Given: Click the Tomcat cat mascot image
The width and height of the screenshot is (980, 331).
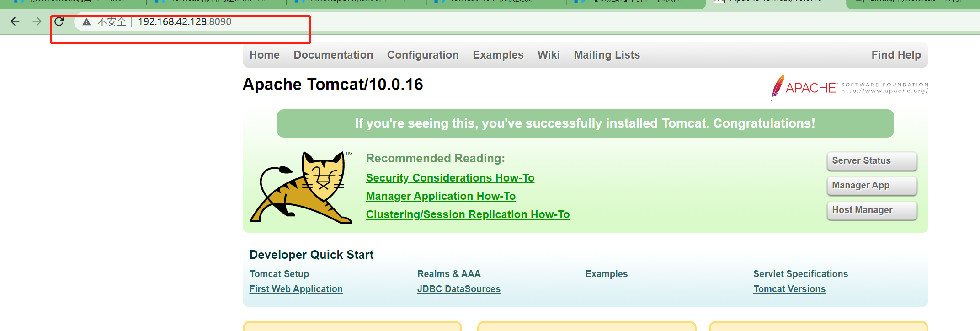Looking at the screenshot, I should 301,187.
